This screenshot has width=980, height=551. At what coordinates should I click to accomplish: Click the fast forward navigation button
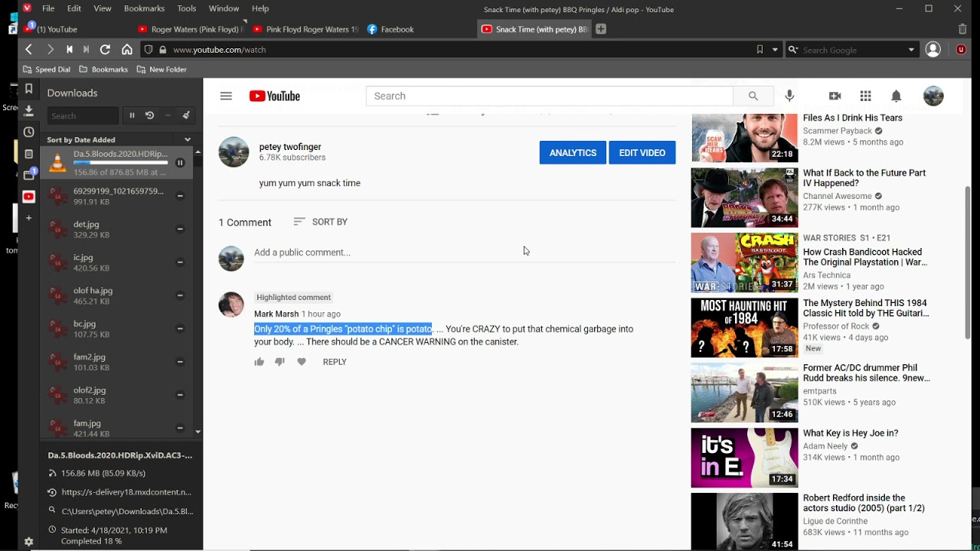pyautogui.click(x=87, y=50)
